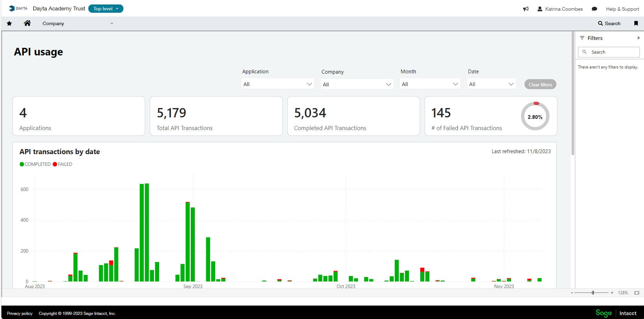The image size is (644, 319).
Task: Click the Filters pane icon
Action: [582, 38]
